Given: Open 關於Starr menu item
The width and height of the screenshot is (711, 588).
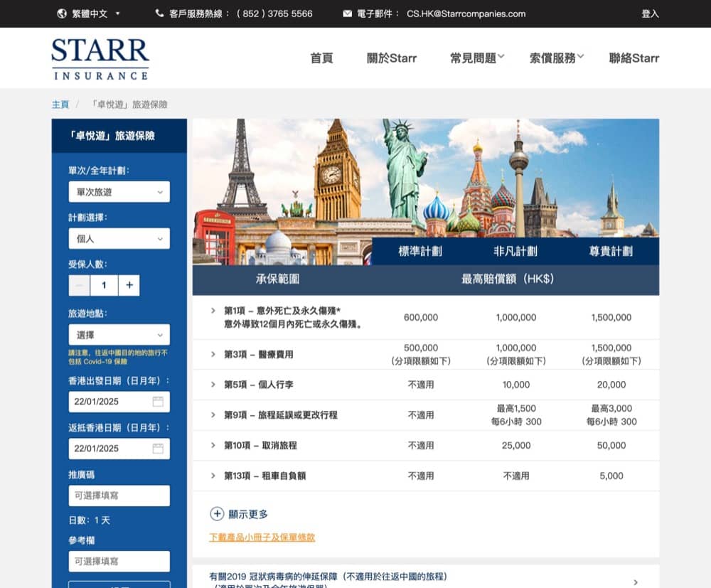Looking at the screenshot, I should point(391,58).
